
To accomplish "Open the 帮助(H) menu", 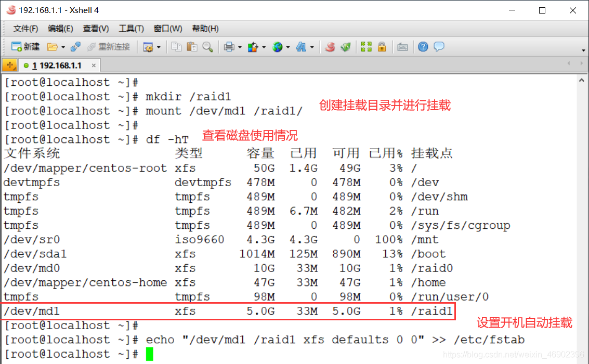I will click(205, 29).
